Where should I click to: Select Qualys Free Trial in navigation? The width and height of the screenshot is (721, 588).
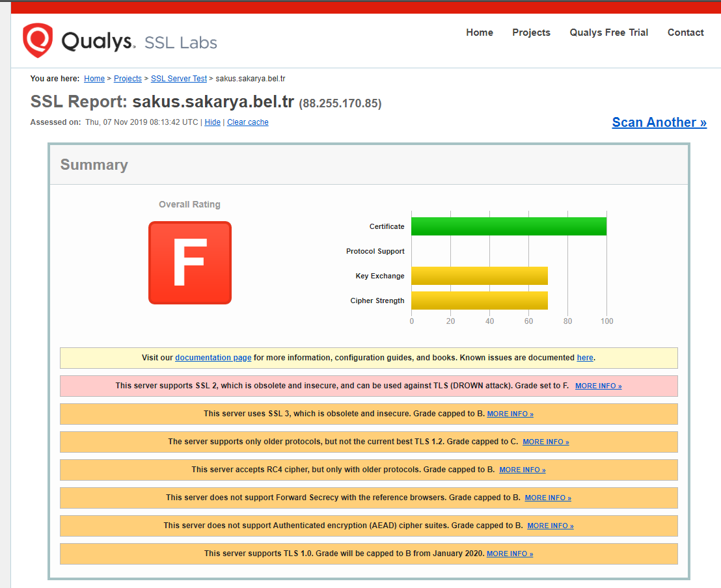(x=608, y=32)
